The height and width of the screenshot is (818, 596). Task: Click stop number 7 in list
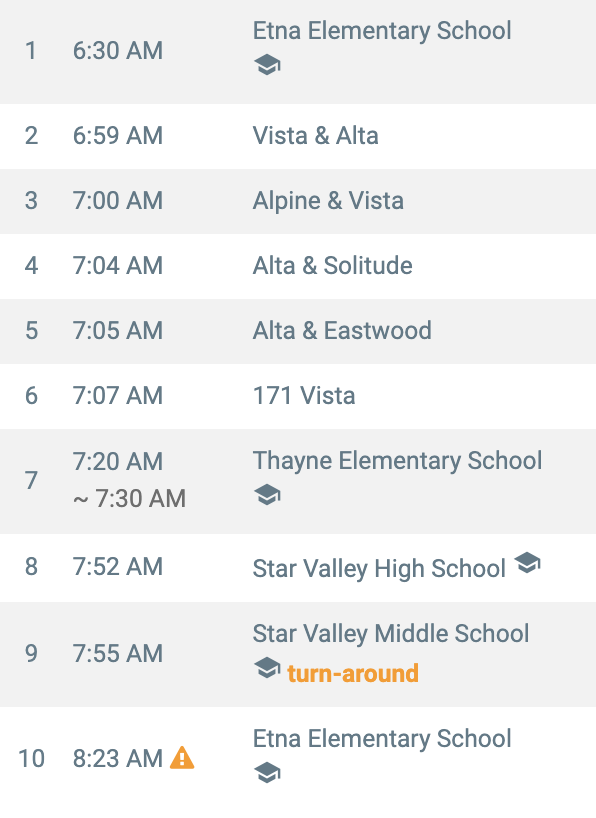(x=31, y=480)
